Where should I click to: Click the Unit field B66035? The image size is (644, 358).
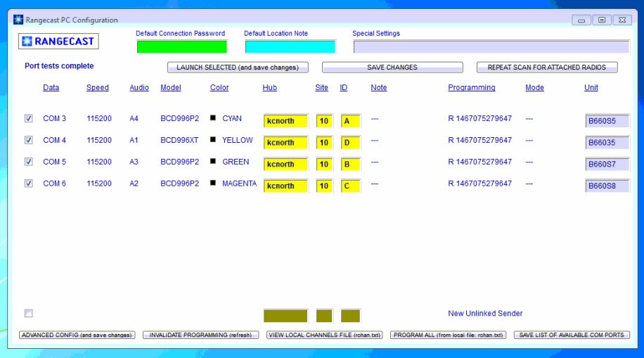click(607, 143)
